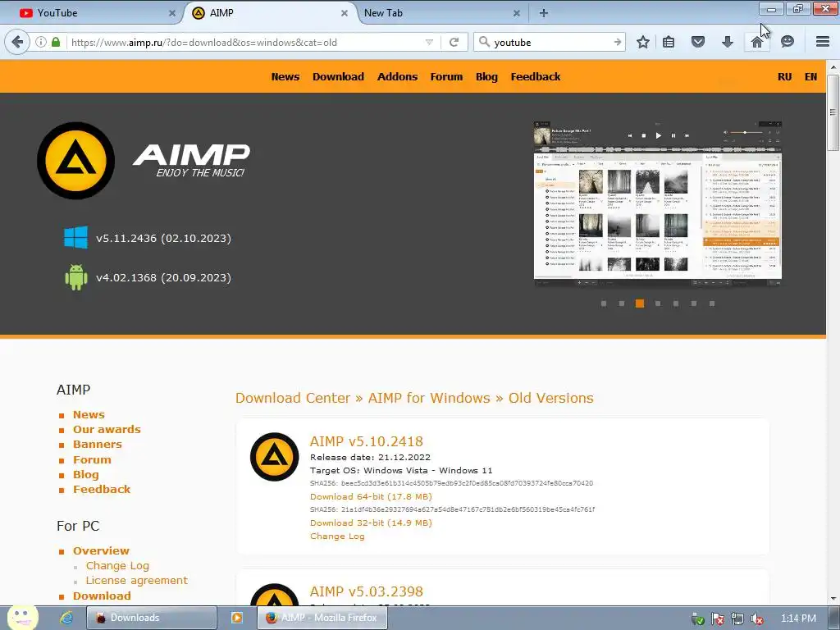The width and height of the screenshot is (840, 630).
Task: Save page to Pocket icon
Action: 697,42
